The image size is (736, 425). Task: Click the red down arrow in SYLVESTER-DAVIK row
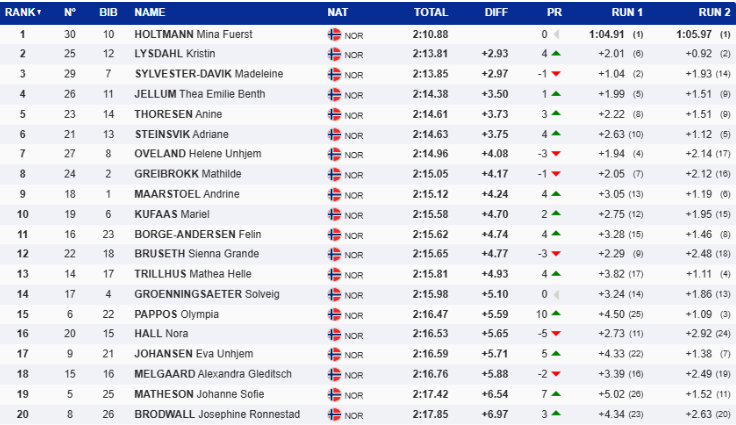[556, 74]
